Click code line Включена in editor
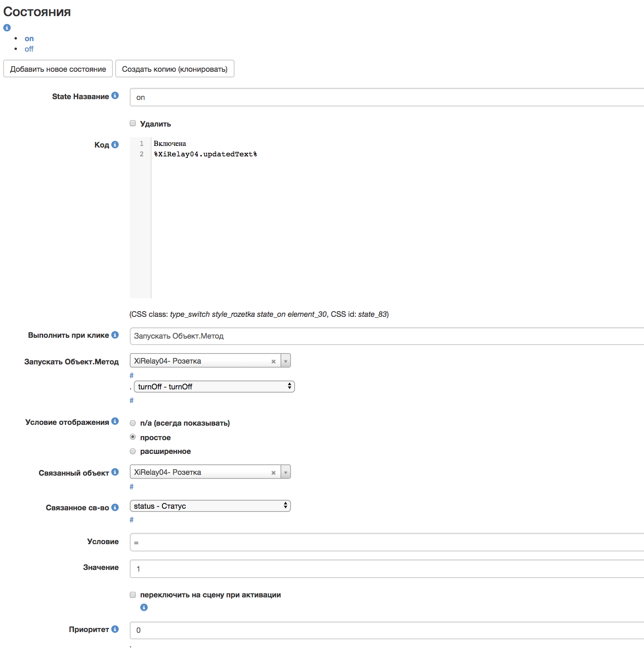The width and height of the screenshot is (644, 653). coord(170,143)
